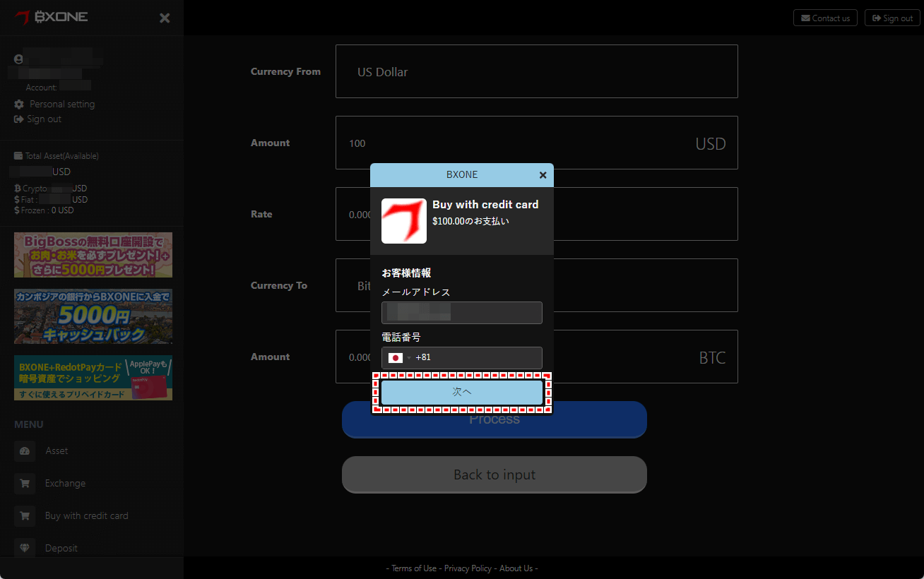This screenshot has height=579, width=924.
Task: Click the メールアドレス email input field
Action: pyautogui.click(x=462, y=313)
